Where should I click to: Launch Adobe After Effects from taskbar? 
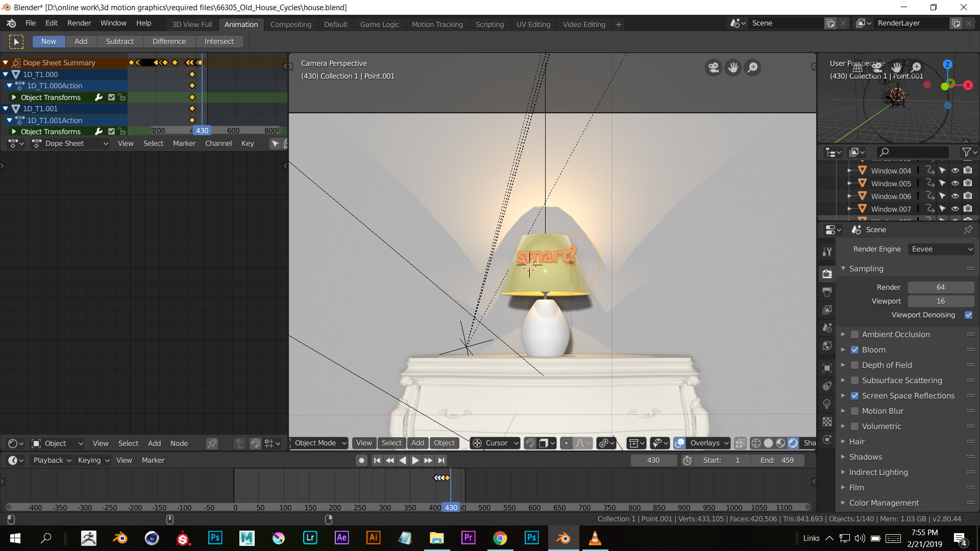click(341, 538)
